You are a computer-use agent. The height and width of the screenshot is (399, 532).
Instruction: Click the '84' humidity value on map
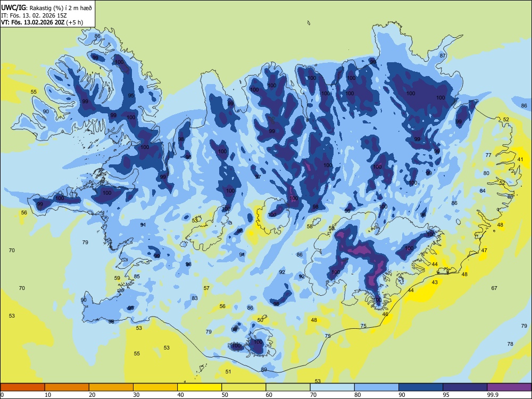(483, 190)
